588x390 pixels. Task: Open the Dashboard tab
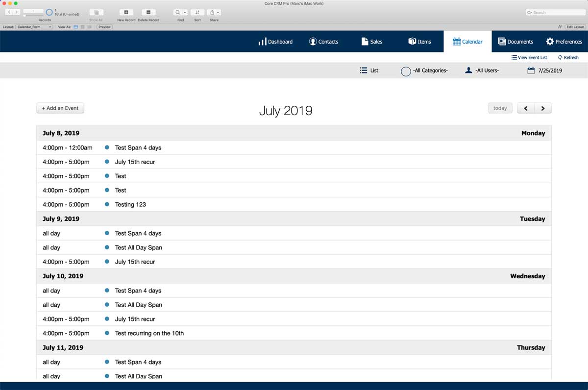tap(275, 42)
